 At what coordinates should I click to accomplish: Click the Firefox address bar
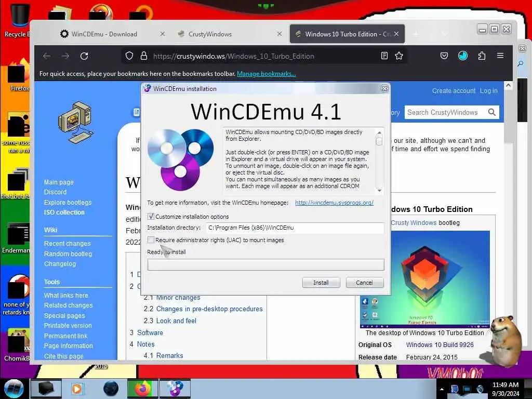point(264,56)
